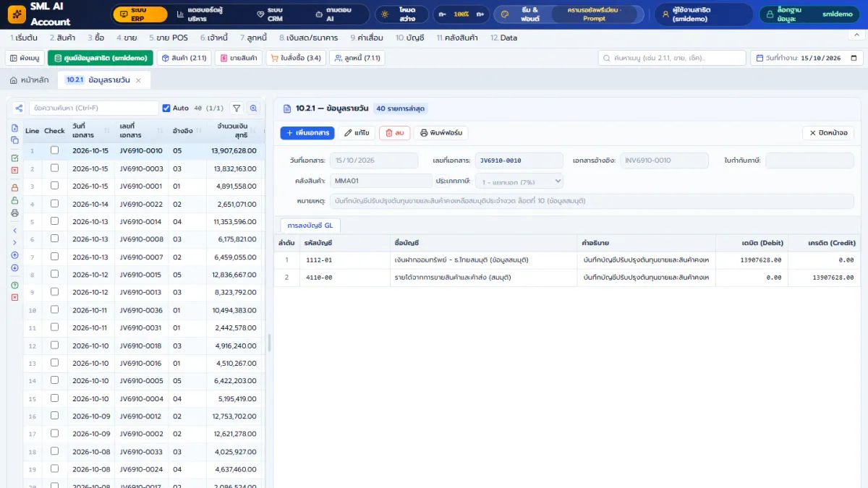Click the green help question-mark icon
This screenshot has height=488, width=868.
(14, 285)
